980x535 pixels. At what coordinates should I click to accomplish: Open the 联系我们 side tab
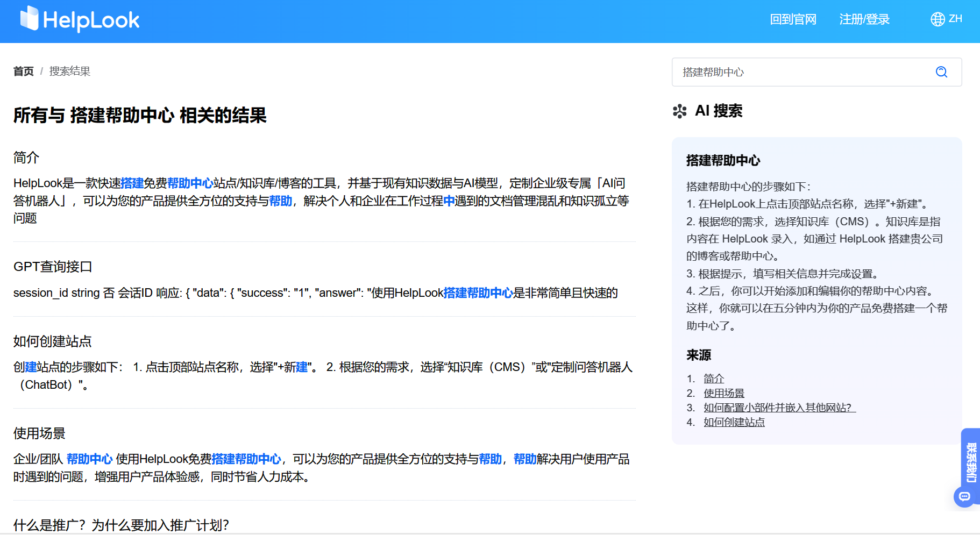pos(971,462)
